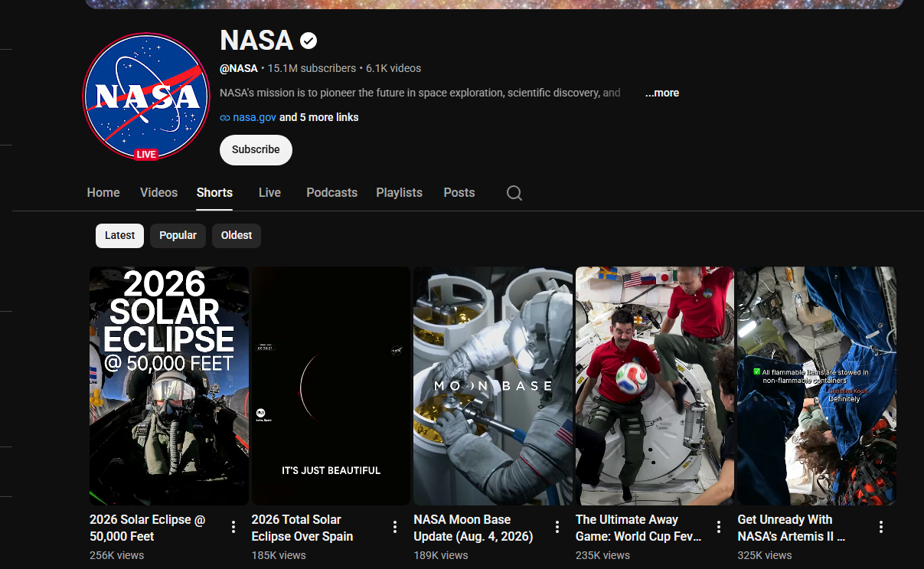The height and width of the screenshot is (569, 924).
Task: Open options menu for 2026 Total Solar Eclipse Over Spain
Action: (x=395, y=527)
